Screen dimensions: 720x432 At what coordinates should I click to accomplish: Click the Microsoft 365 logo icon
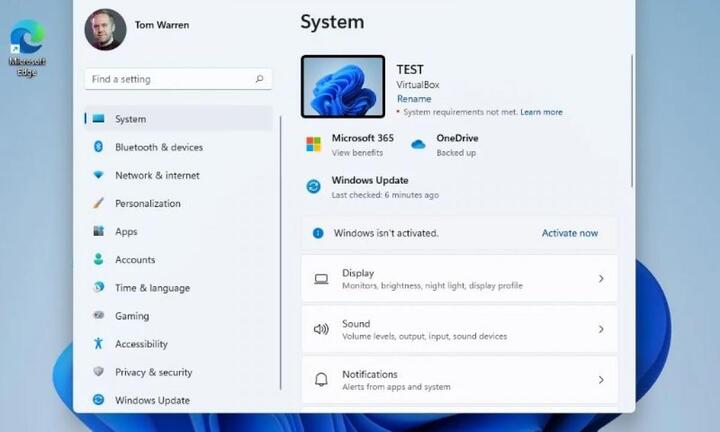click(x=314, y=144)
